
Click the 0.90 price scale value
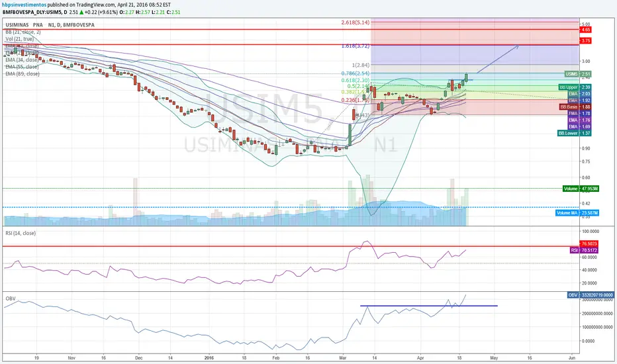585,148
